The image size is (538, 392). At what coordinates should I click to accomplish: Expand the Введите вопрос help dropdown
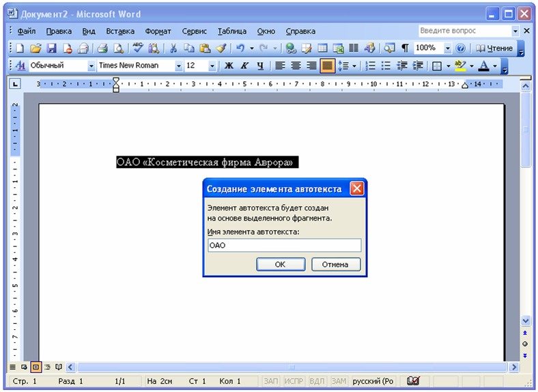pyautogui.click(x=515, y=31)
